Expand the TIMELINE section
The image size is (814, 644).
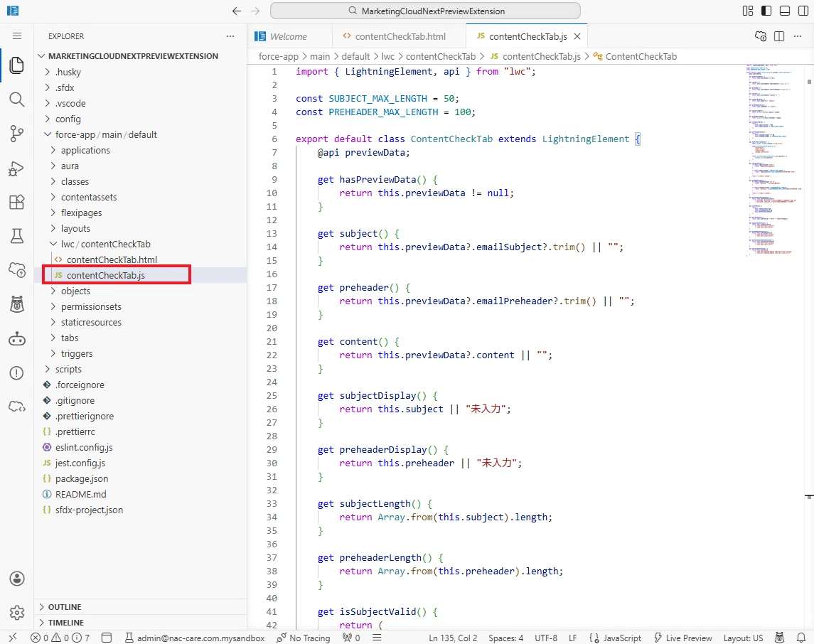tap(140, 623)
